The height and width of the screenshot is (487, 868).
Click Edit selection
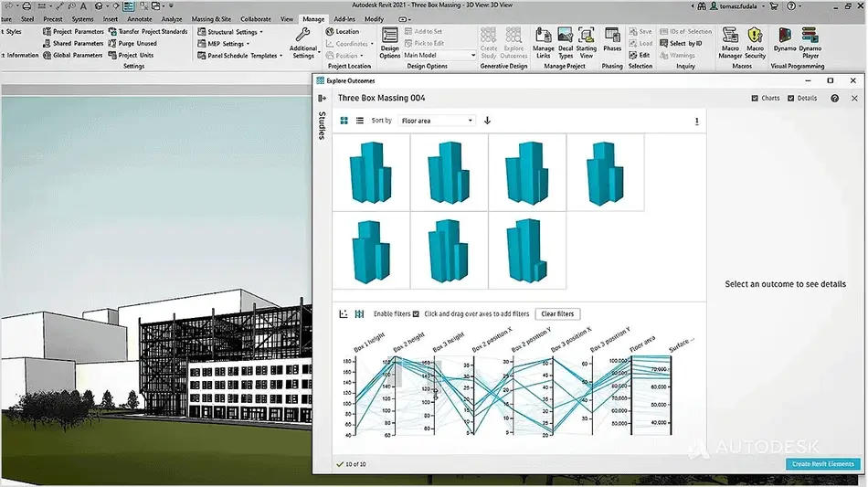coord(640,56)
